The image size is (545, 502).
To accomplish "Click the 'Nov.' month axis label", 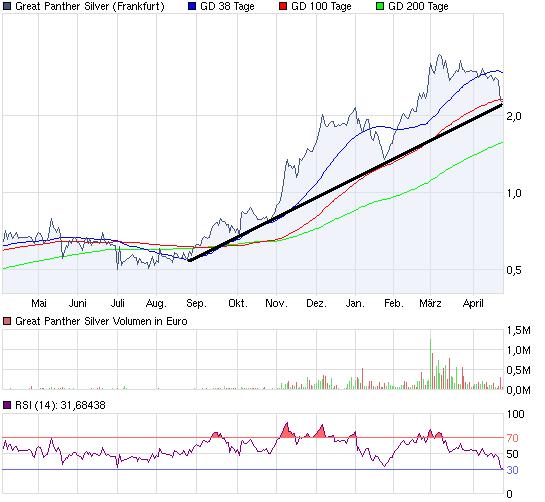I will (x=277, y=303).
